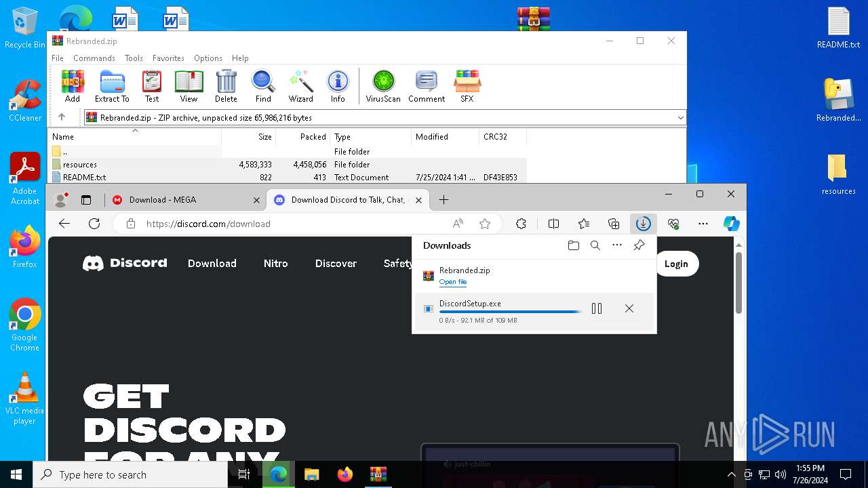This screenshot has width=868, height=488.
Task: Sort archive list by Size column
Action: click(249, 136)
